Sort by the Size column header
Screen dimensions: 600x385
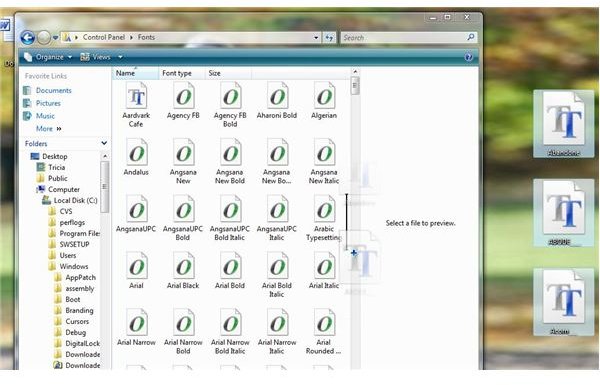click(x=228, y=73)
